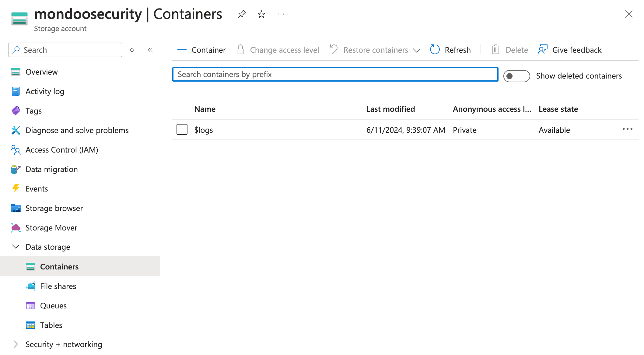644x355 pixels.
Task: Open Access Control (IAM)
Action: click(x=62, y=149)
